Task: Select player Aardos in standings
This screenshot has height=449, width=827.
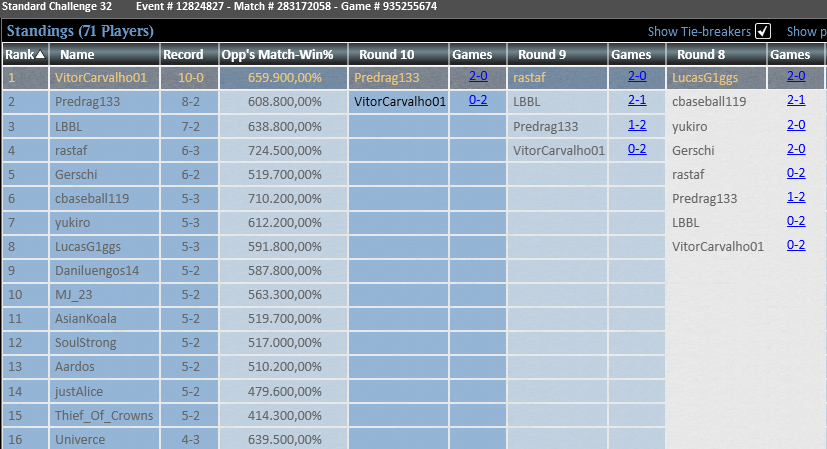Action: [x=74, y=367]
